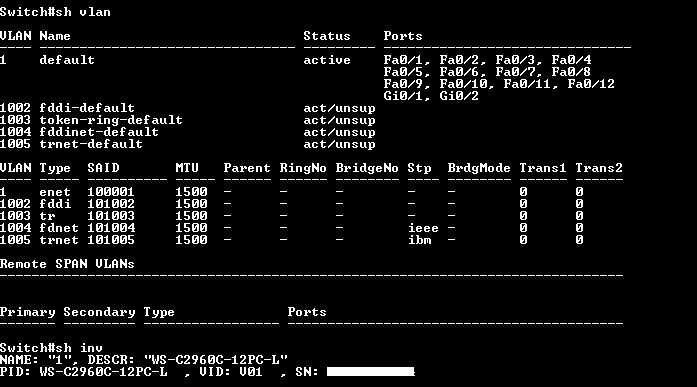This screenshot has height=387, width=697.
Task: Select SAID value '101005'
Action: pos(111,240)
